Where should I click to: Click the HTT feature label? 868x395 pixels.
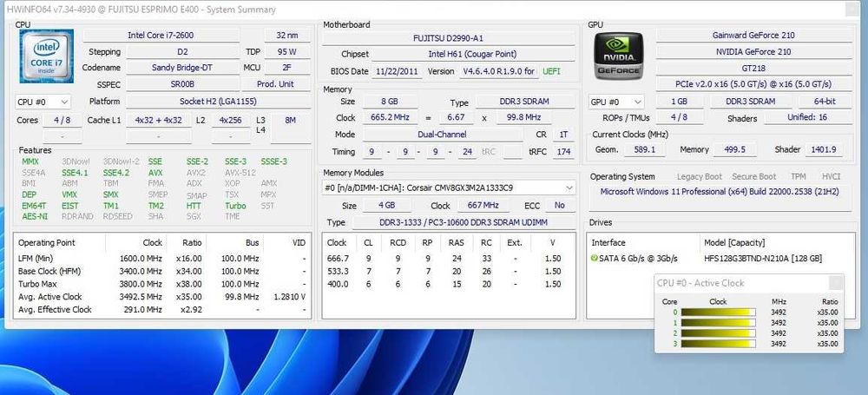coord(194,206)
